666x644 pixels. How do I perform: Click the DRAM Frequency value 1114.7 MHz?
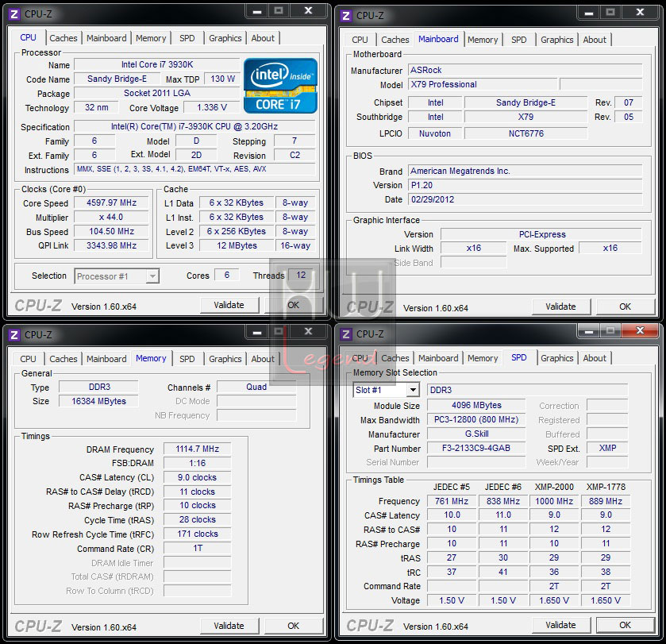click(198, 449)
